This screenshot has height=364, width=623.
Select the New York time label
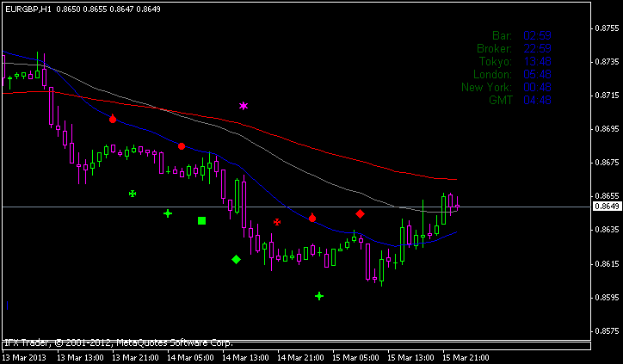click(486, 87)
